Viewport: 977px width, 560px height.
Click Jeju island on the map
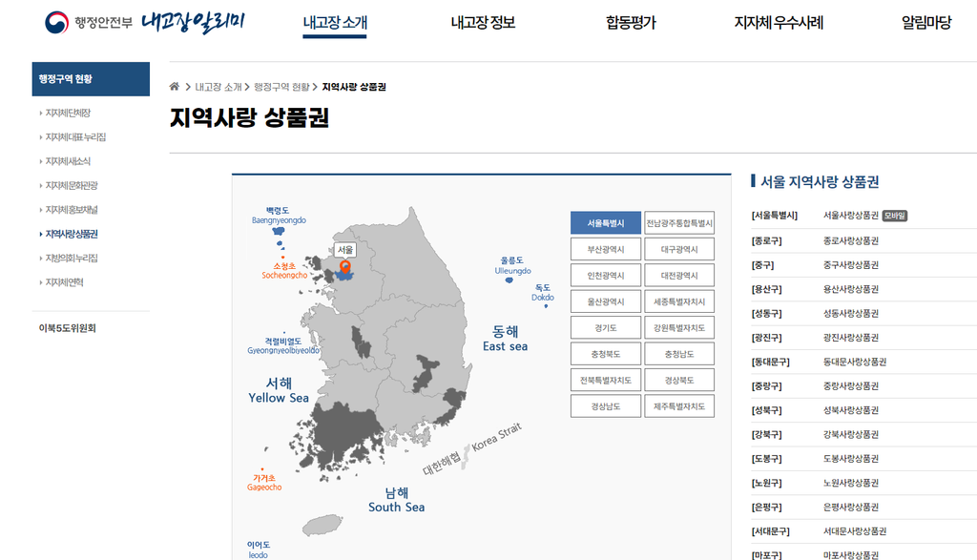[x=322, y=525]
